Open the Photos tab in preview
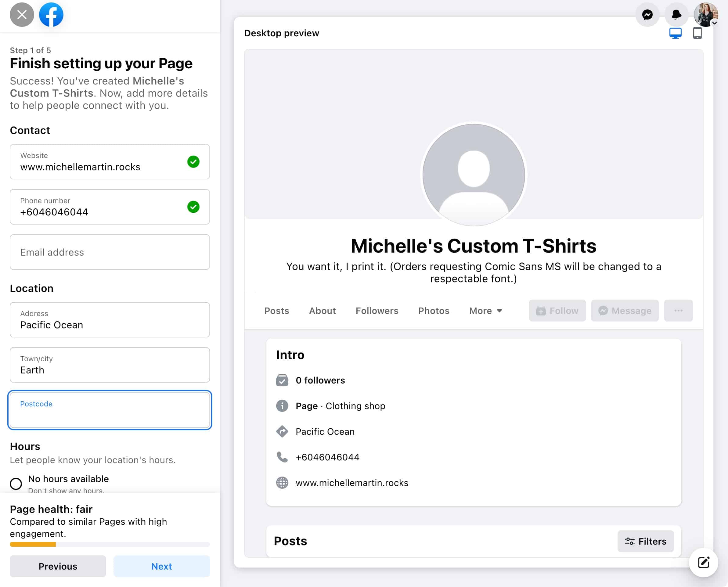Screen dimensions: 728x587 (434, 311)
